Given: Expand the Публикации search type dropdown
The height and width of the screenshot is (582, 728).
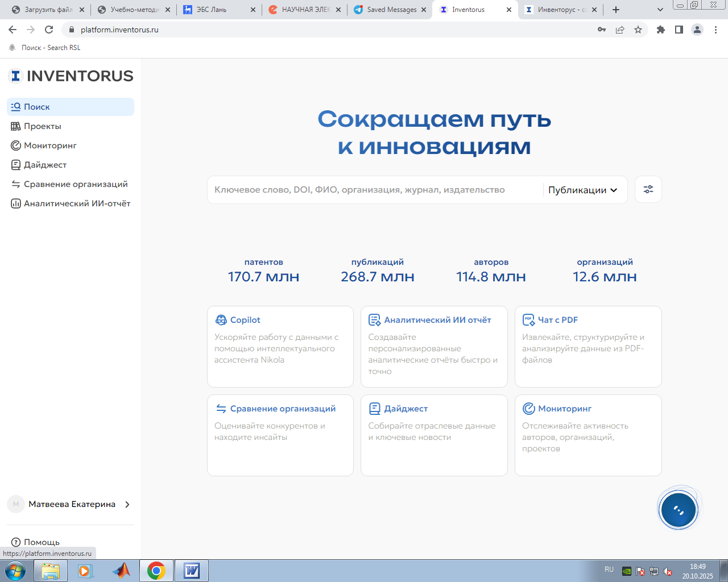Looking at the screenshot, I should 582,190.
